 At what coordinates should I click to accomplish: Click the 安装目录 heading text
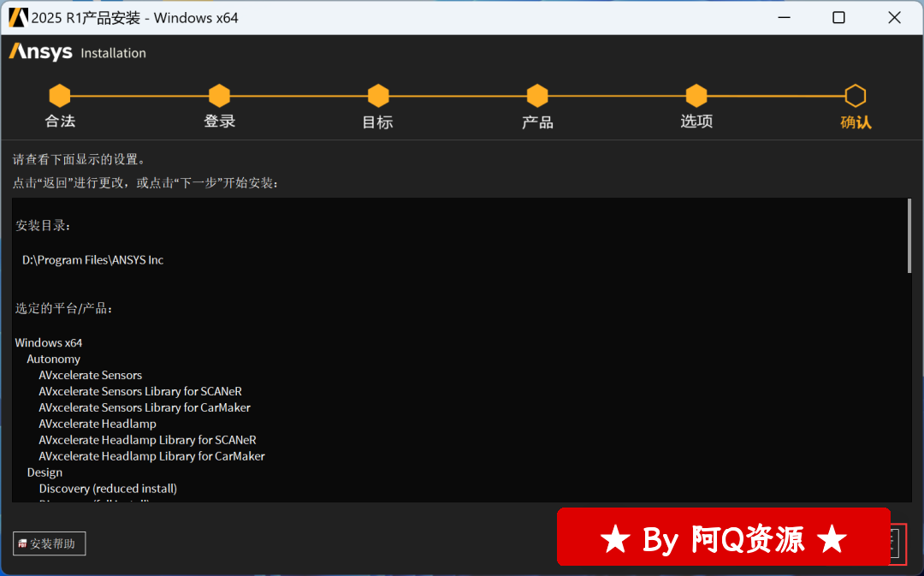[43, 226]
